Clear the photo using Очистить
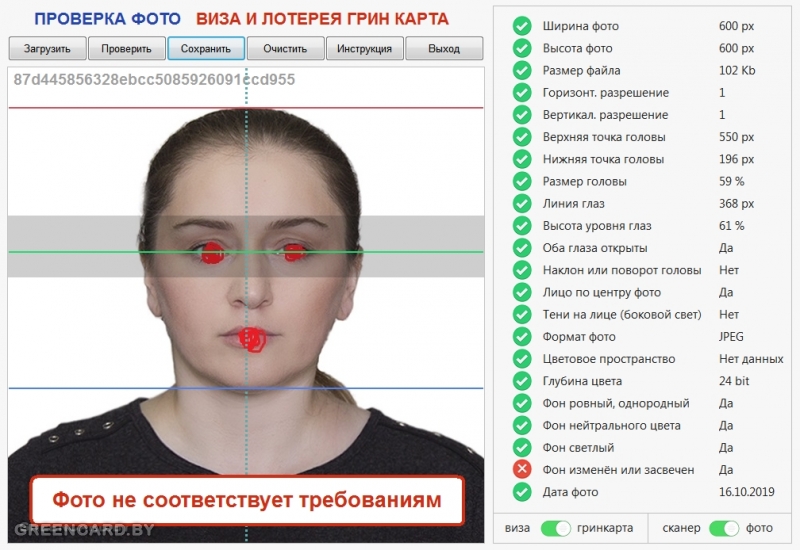Image resolution: width=800 pixels, height=550 pixels. (285, 48)
